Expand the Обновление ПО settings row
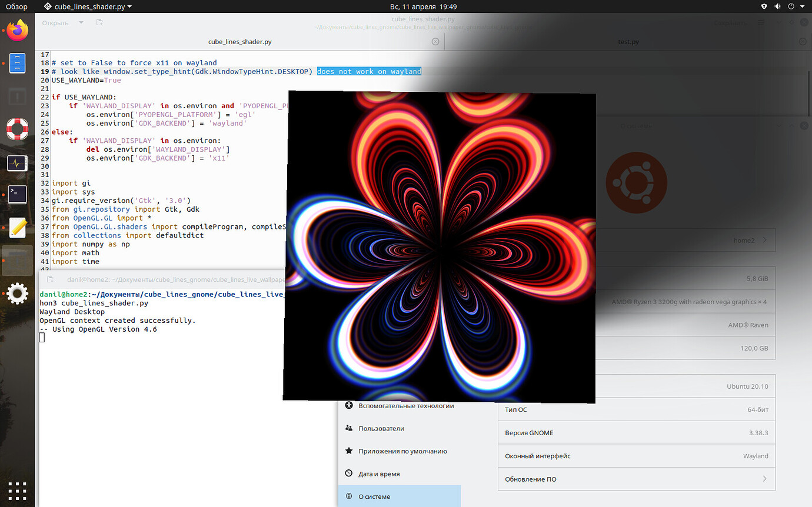 (x=635, y=479)
